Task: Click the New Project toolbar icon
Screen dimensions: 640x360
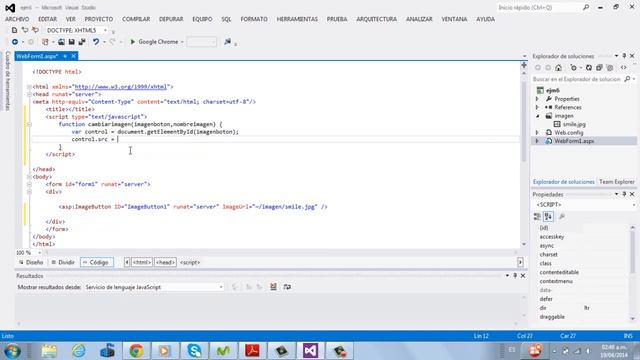Action: [45, 42]
